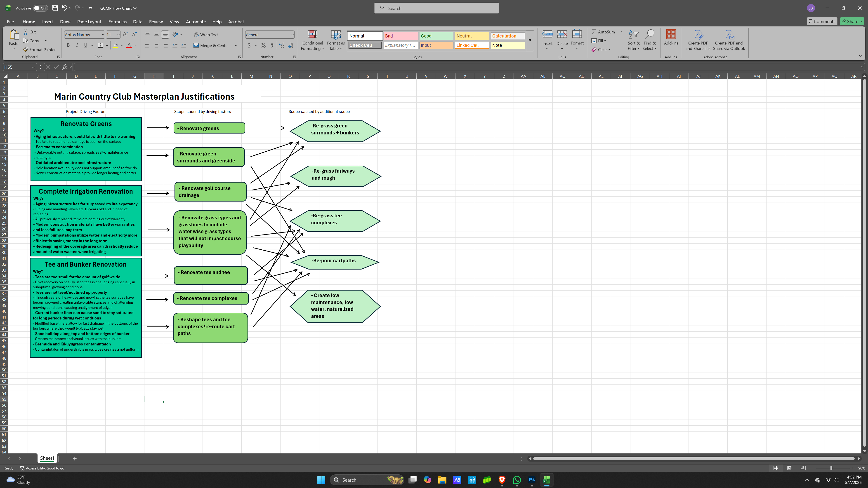Select Center text alignment icon
This screenshot has height=488, width=868.
click(x=156, y=45)
